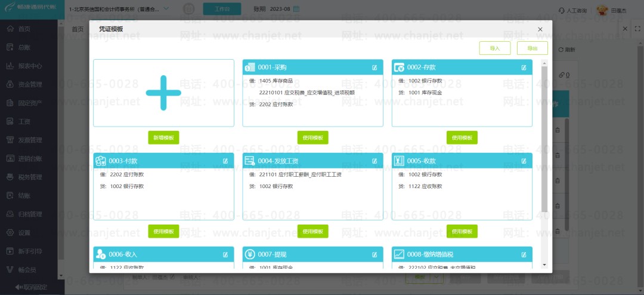Image resolution: width=644 pixels, height=295 pixels.
Task: Edit the 0007-提现 template
Action: click(374, 254)
